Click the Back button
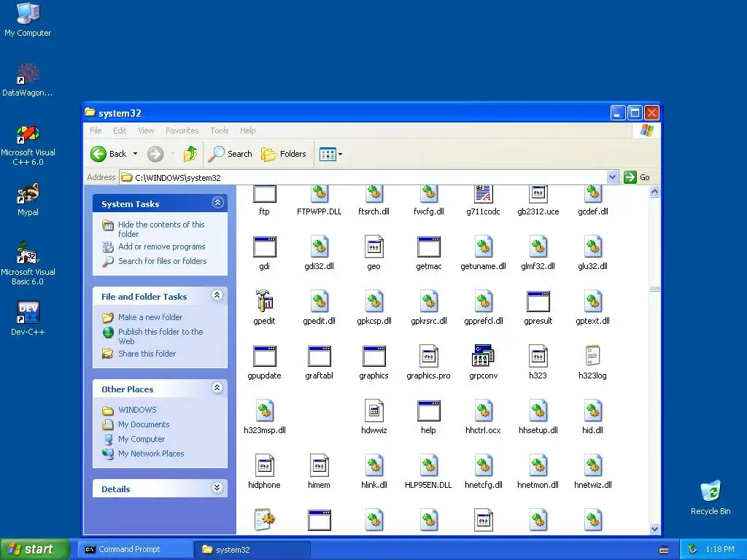This screenshot has width=747, height=560. [109, 154]
